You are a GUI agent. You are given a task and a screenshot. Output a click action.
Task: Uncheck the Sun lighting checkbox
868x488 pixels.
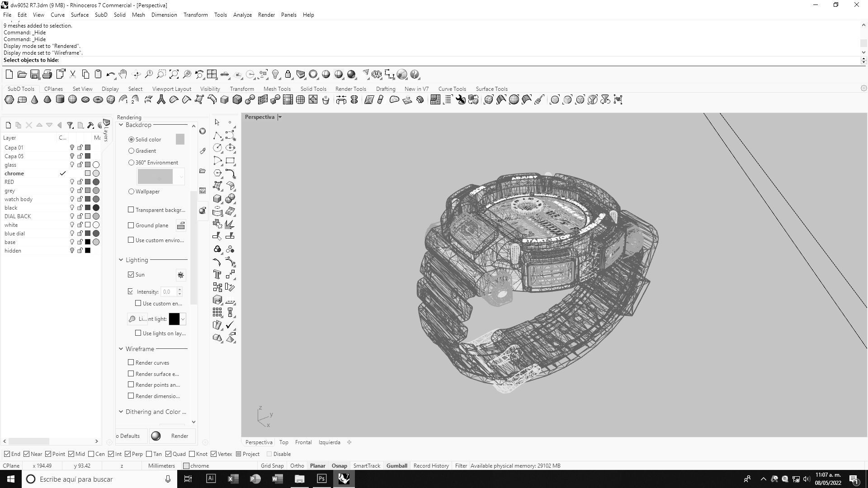131,275
